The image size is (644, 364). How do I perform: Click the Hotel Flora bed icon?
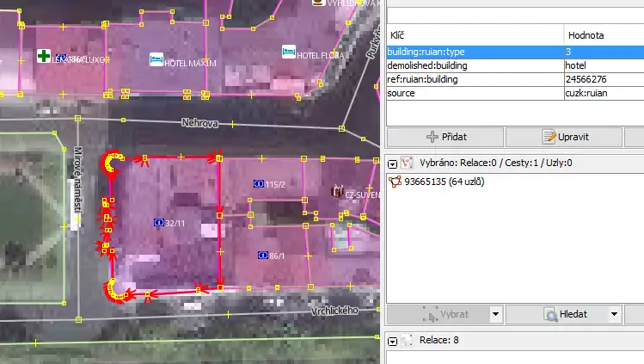tap(288, 52)
